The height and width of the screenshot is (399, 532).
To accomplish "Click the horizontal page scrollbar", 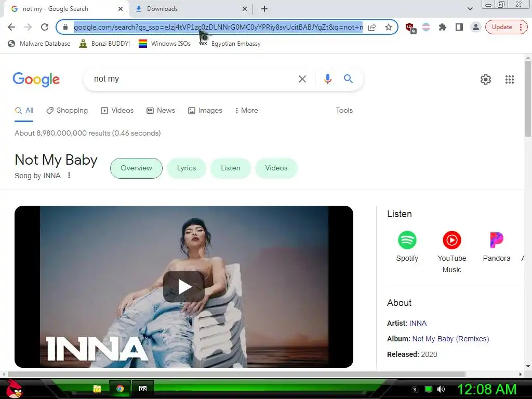I will click(x=236, y=374).
